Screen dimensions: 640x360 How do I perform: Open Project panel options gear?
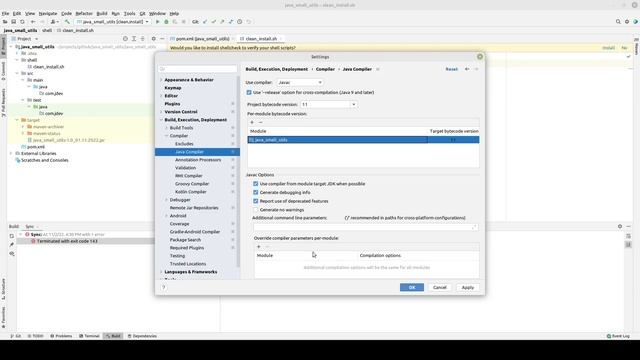[153, 39]
